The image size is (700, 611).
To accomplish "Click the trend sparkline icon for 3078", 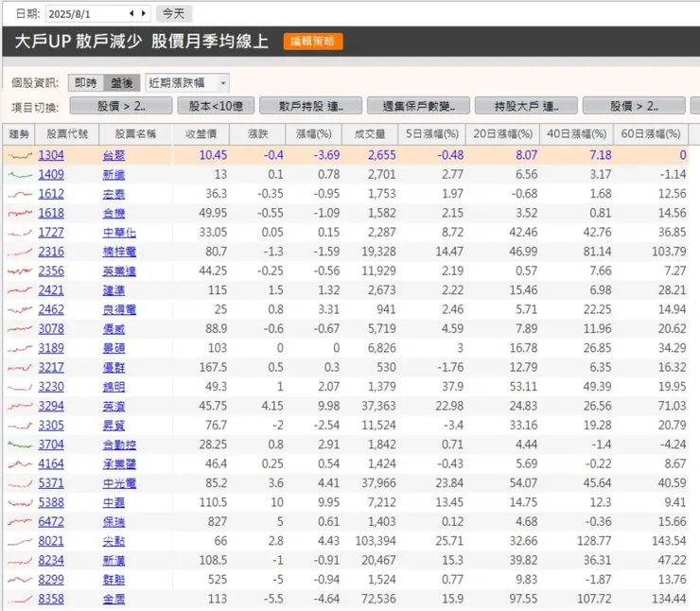I will [x=20, y=329].
